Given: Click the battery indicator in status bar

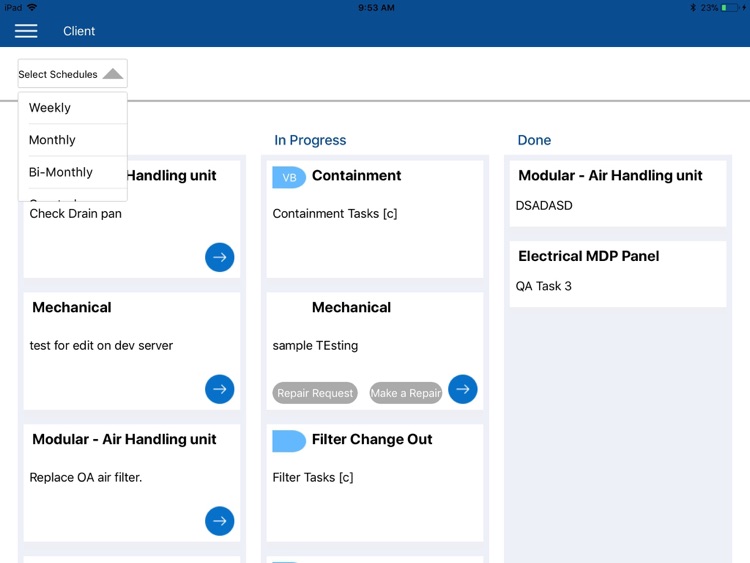Looking at the screenshot, I should [x=730, y=8].
